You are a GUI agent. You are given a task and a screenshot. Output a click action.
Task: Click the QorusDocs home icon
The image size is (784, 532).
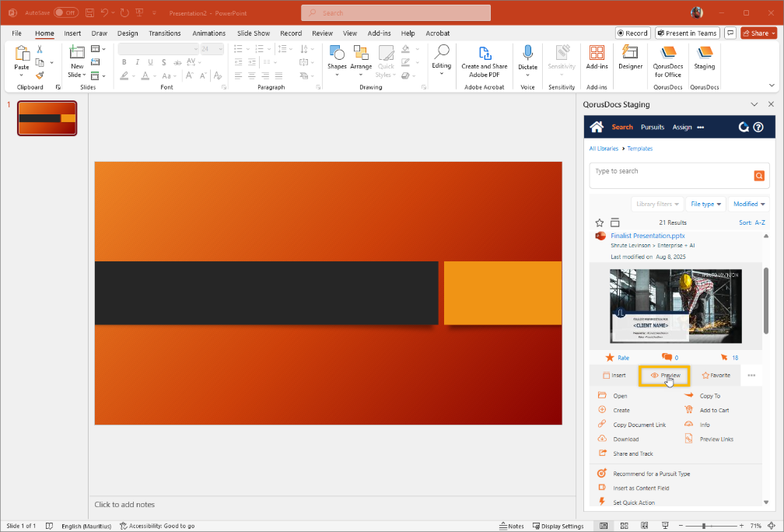tap(597, 127)
